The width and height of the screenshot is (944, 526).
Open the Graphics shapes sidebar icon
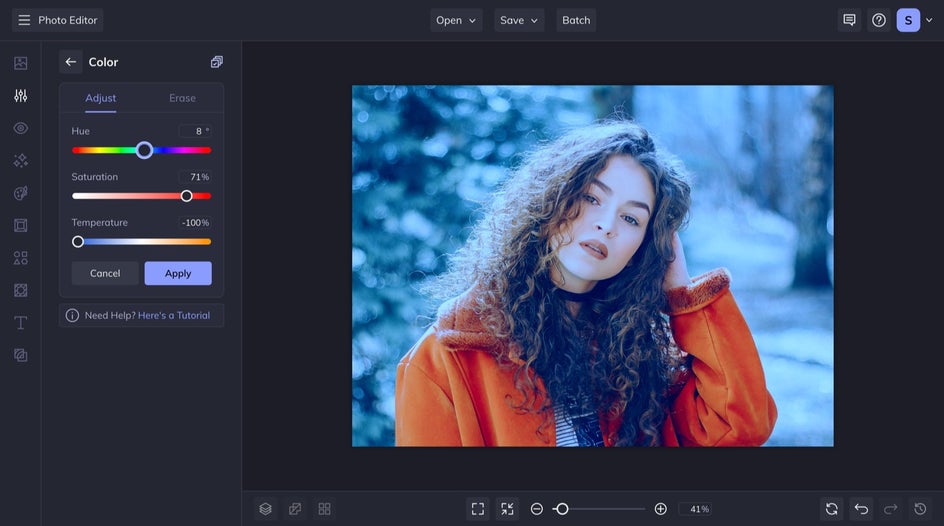pos(20,258)
